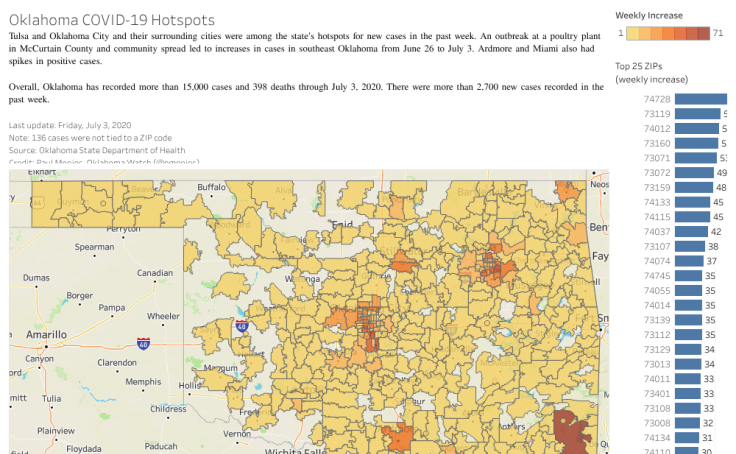Click the Wheeler town label on the map

[163, 316]
